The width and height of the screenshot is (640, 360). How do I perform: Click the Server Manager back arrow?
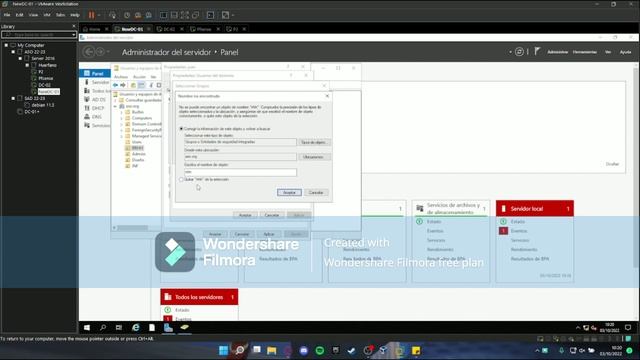[x=89, y=52]
